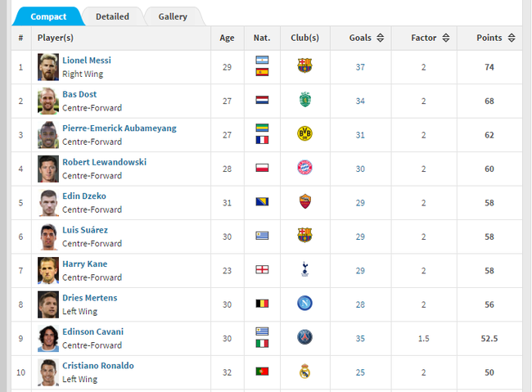Click the Napoli crest in Mertens' row

click(304, 304)
